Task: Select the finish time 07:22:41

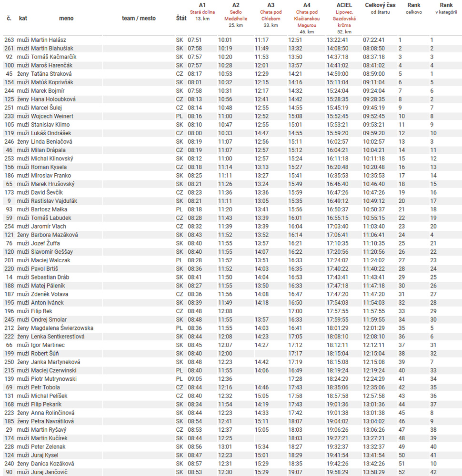Action: point(374,40)
